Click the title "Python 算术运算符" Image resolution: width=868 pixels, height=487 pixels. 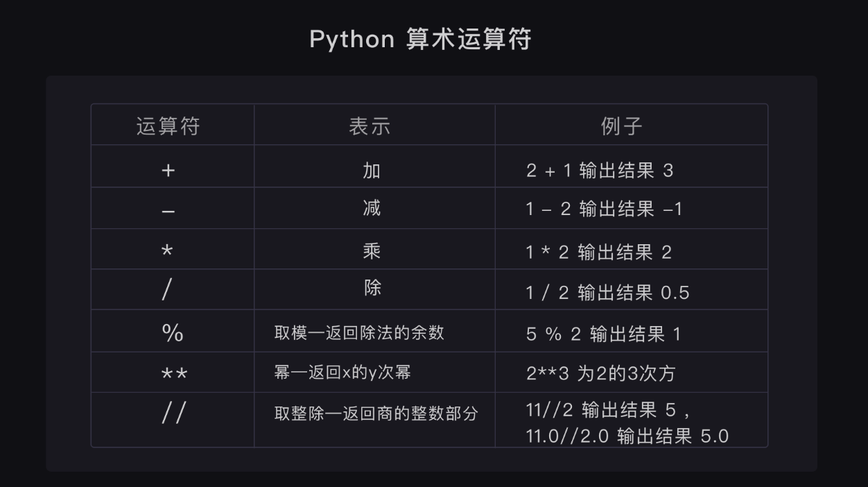coord(420,39)
